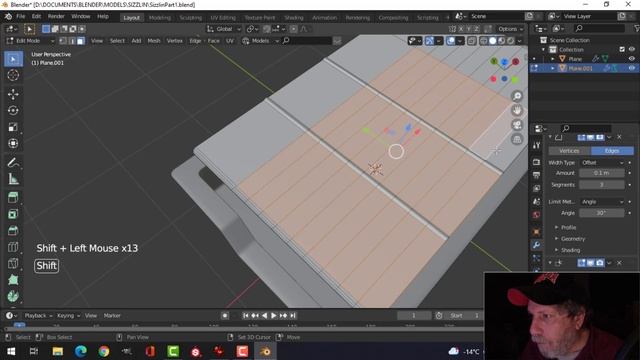Play animation in timeline
The height and width of the screenshot is (360, 640).
point(273,316)
